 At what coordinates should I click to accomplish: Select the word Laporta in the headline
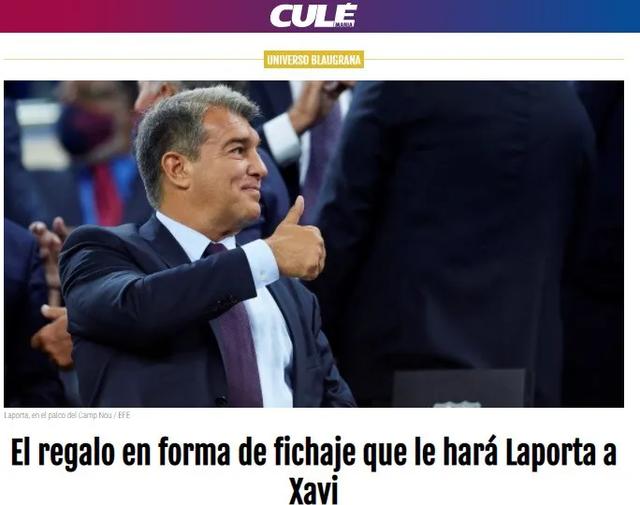point(551,453)
